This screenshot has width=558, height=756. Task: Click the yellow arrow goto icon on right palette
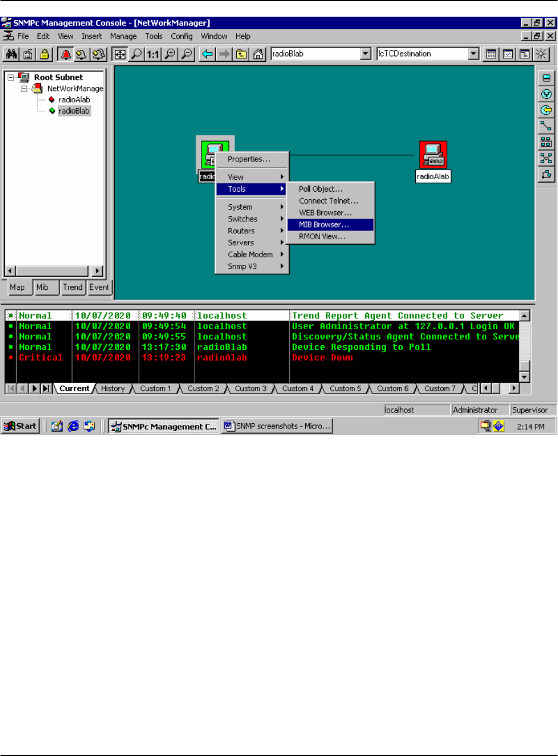pos(546,110)
